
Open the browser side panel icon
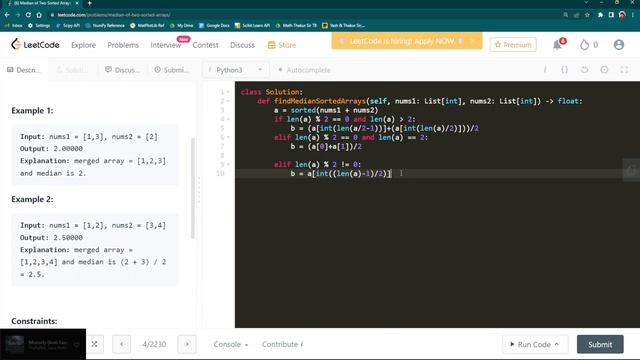click(x=611, y=15)
